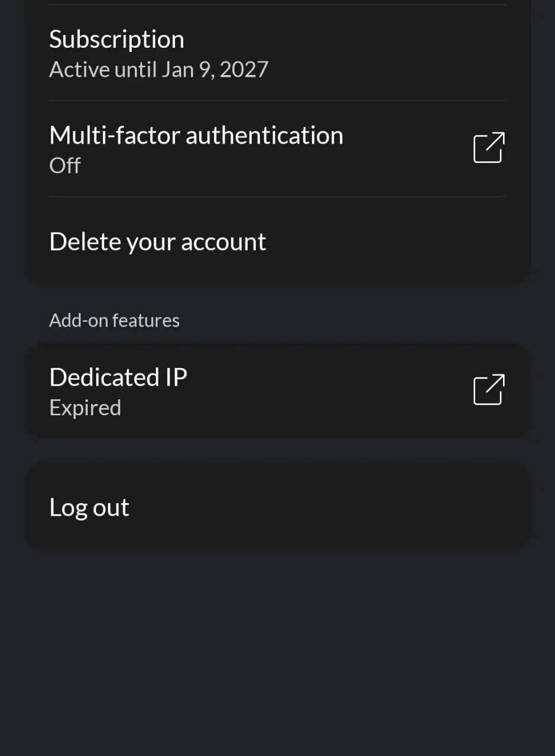Click the 'Add-on features' section header

click(x=114, y=320)
